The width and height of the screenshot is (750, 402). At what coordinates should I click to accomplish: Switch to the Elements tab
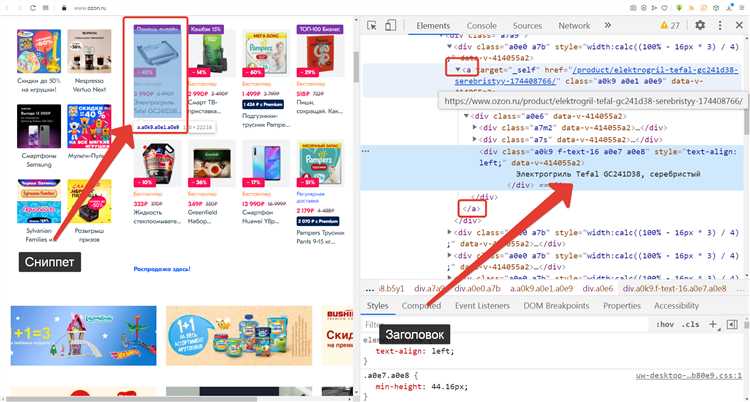(x=433, y=26)
